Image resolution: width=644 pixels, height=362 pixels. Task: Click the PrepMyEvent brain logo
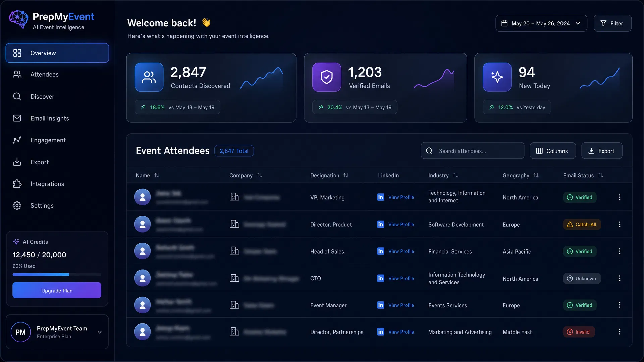pos(18,19)
